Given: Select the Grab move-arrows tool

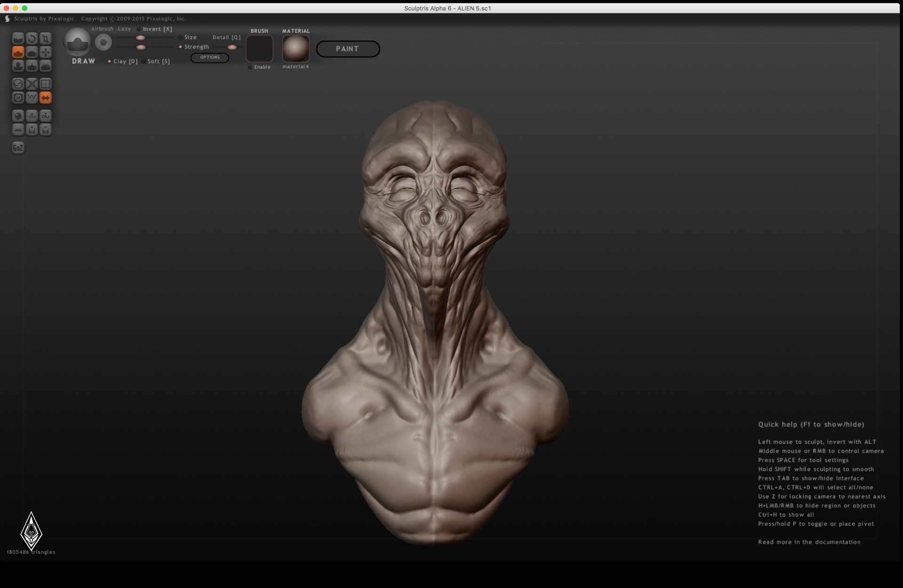Looking at the screenshot, I should pyautogui.click(x=46, y=52).
